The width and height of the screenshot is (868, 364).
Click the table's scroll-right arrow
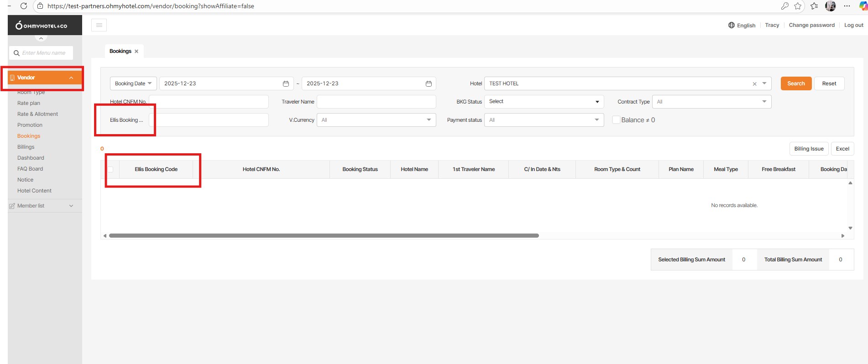coord(842,236)
